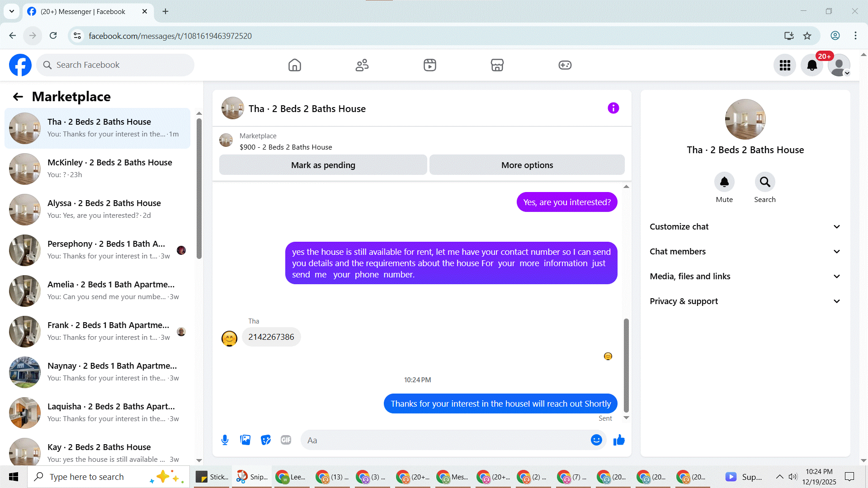This screenshot has height=488, width=868.
Task: Open conversation info purple icon
Action: [613, 108]
